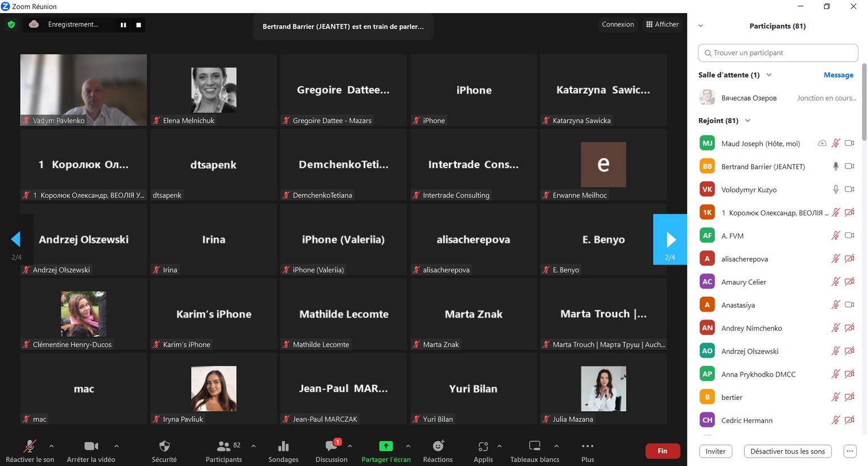Image resolution: width=868 pixels, height=466 pixels.
Task: Stop the recording
Action: (138, 25)
